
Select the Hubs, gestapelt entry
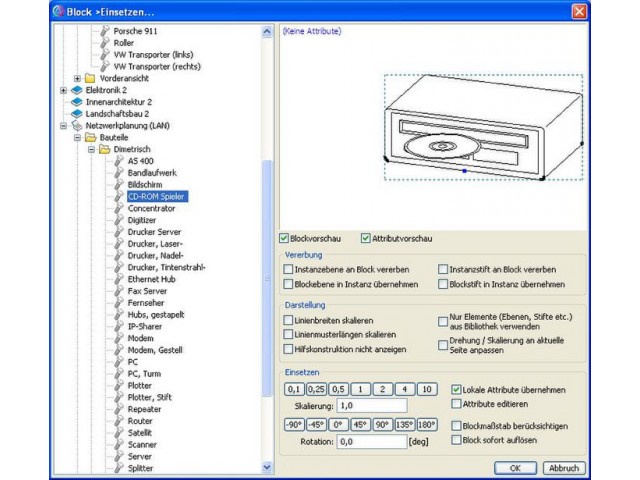point(156,315)
